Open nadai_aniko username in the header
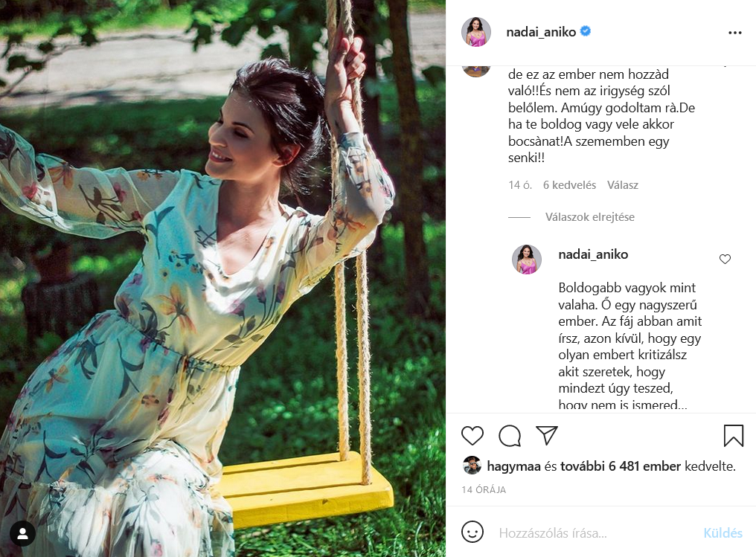The height and width of the screenshot is (557, 756). [x=541, y=32]
